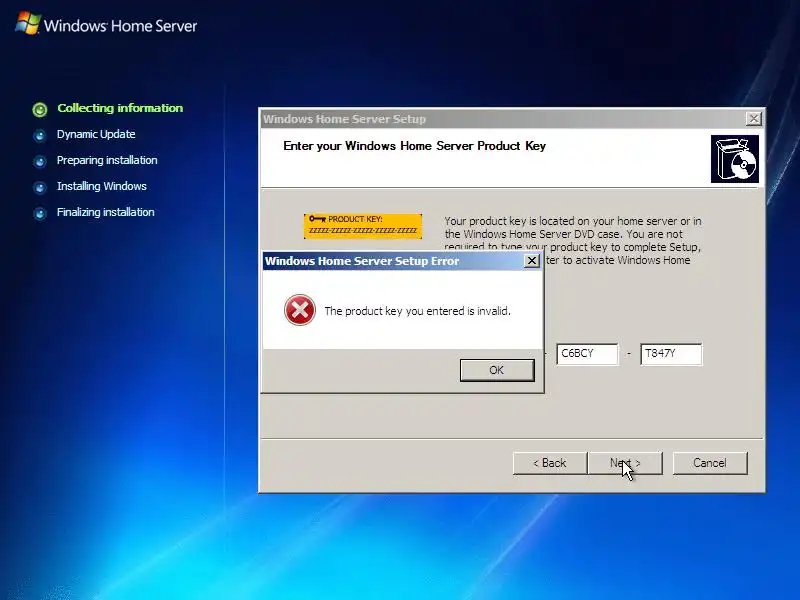
Task: Click the Next button in the Setup window
Action: [x=625, y=463]
